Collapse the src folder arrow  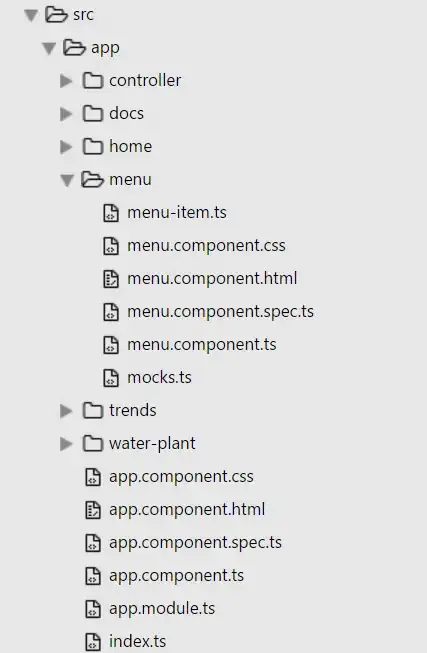(x=31, y=15)
